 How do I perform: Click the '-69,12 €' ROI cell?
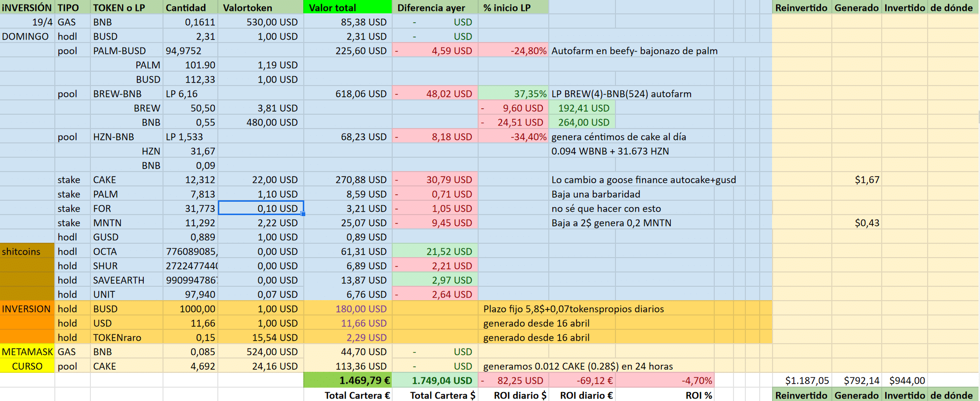click(x=582, y=380)
